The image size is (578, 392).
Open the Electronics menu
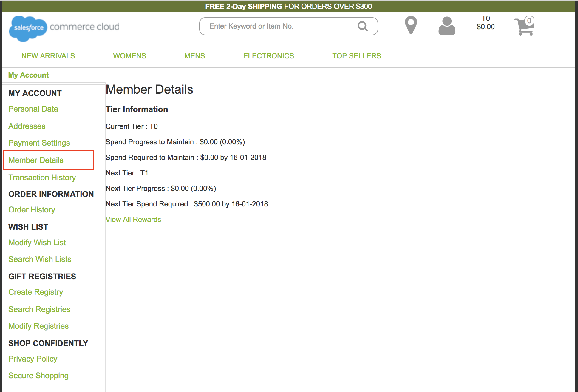tap(268, 56)
